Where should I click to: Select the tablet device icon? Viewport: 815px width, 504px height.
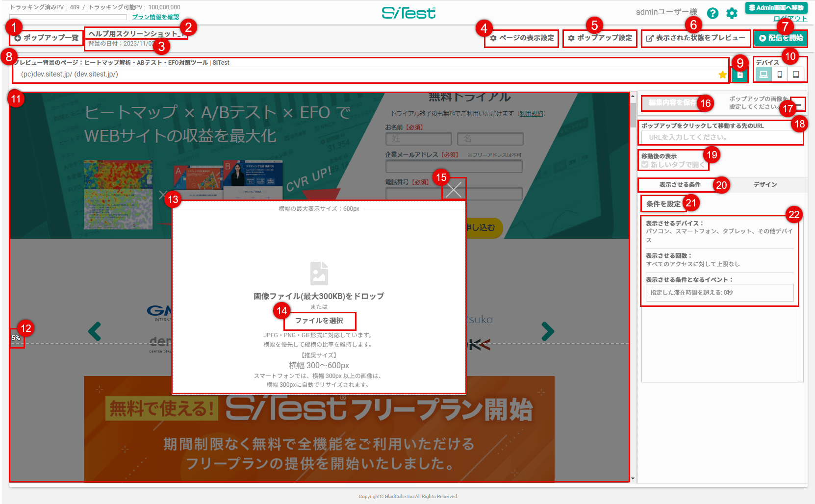point(796,74)
